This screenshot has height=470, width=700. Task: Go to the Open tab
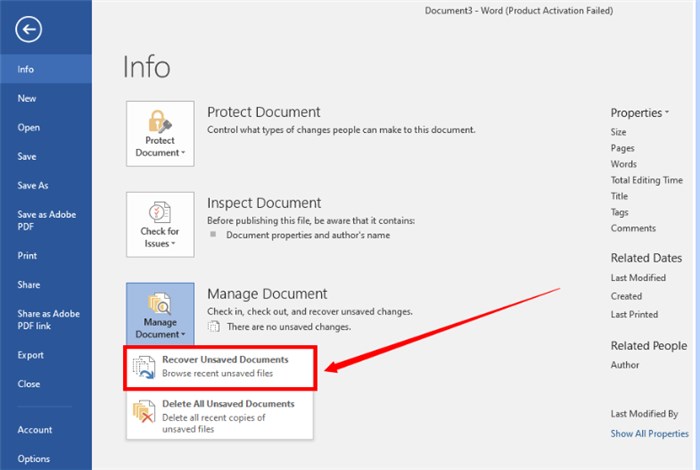tap(46, 128)
